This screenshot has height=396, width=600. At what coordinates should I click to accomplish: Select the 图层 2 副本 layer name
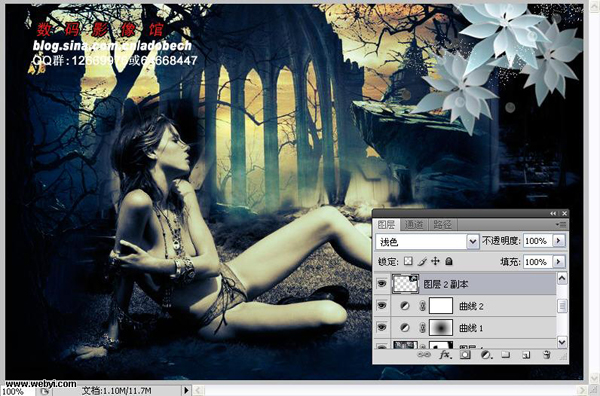point(446,284)
